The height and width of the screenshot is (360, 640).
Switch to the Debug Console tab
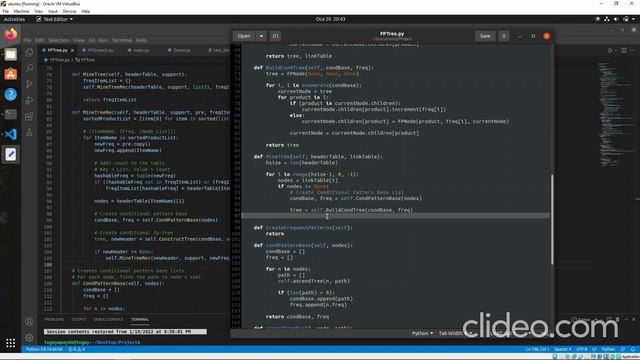(108, 319)
